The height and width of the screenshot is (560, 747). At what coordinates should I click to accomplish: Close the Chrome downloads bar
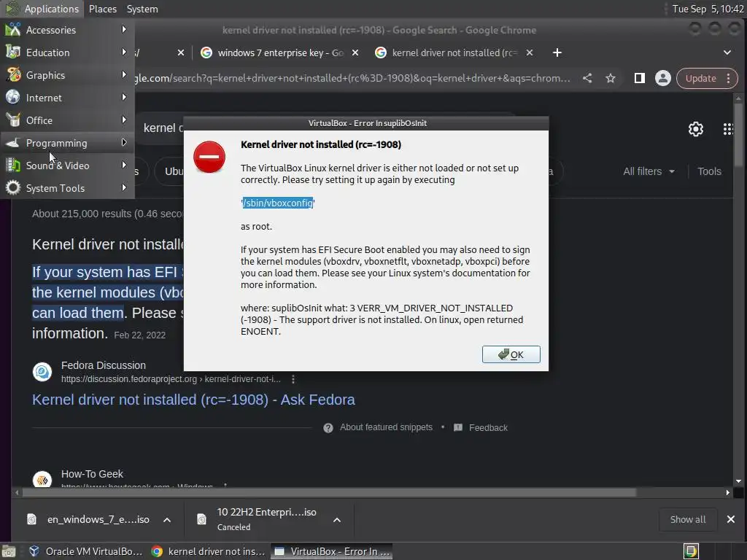click(x=731, y=519)
